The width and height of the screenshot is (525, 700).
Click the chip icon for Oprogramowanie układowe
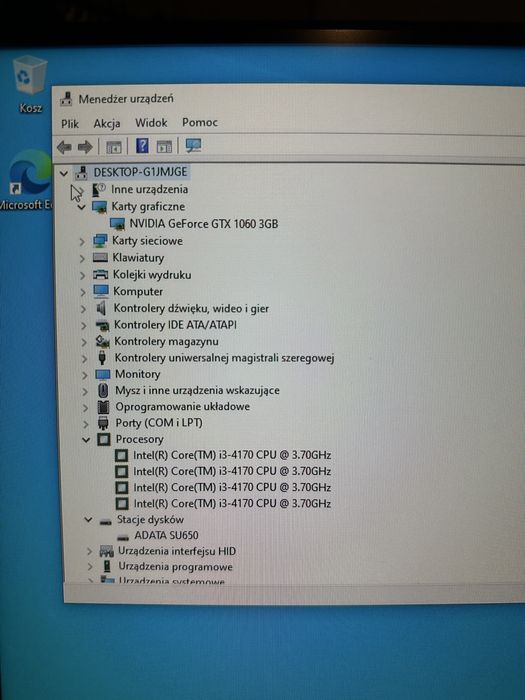tap(104, 407)
